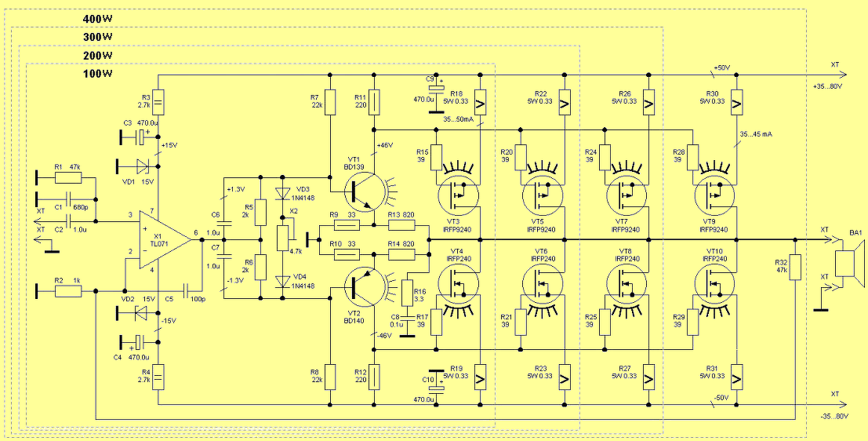Select the R11 220 resistor symbol
This screenshot has width=868, height=441.
tap(375, 102)
